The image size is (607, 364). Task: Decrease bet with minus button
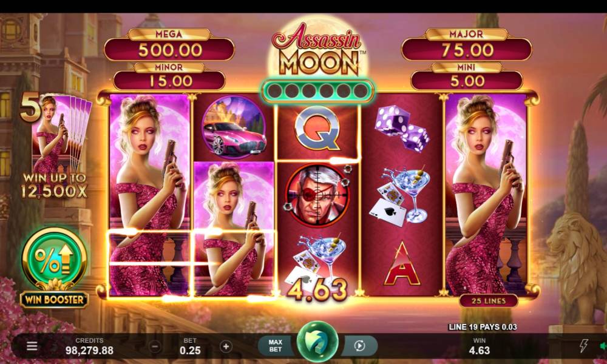(155, 346)
